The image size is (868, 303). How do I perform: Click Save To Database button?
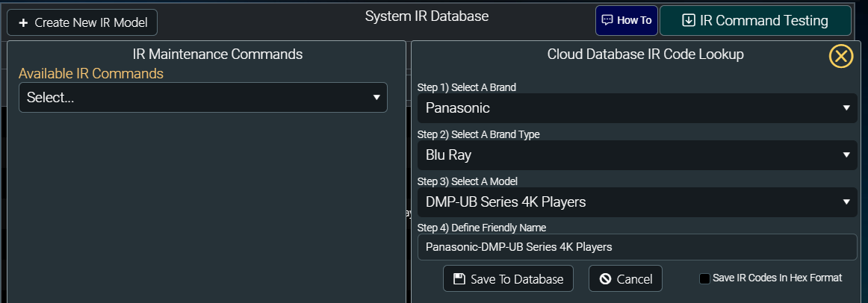(x=508, y=278)
